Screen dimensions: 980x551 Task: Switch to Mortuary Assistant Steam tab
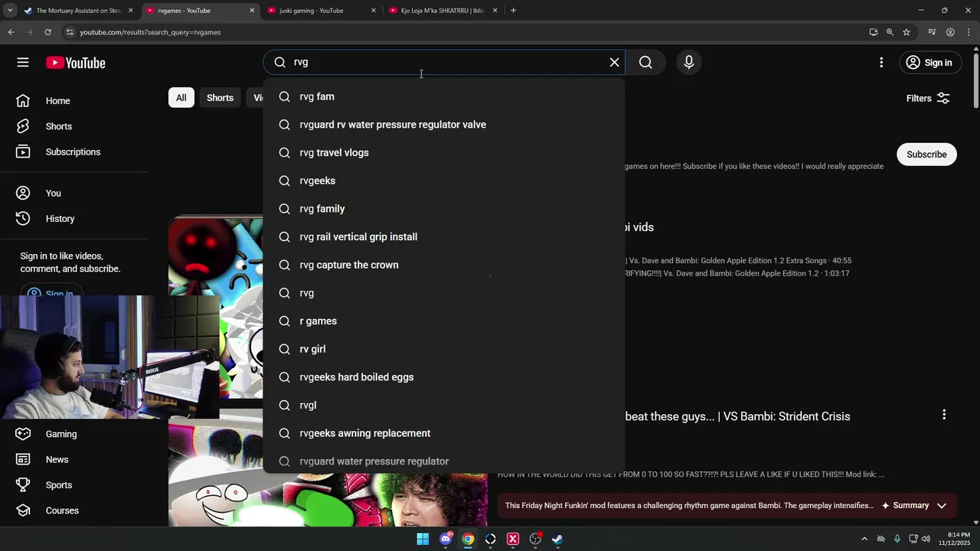click(78, 11)
